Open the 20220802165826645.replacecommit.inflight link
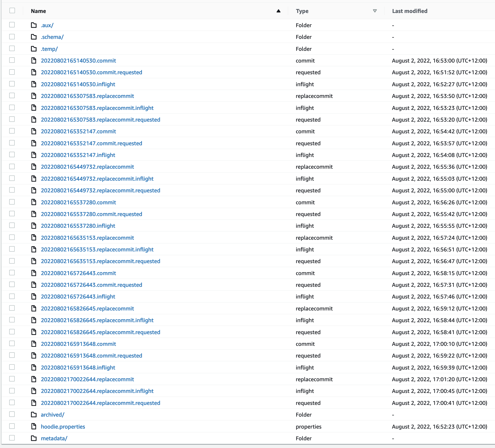The height and width of the screenshot is (448, 495). click(97, 320)
